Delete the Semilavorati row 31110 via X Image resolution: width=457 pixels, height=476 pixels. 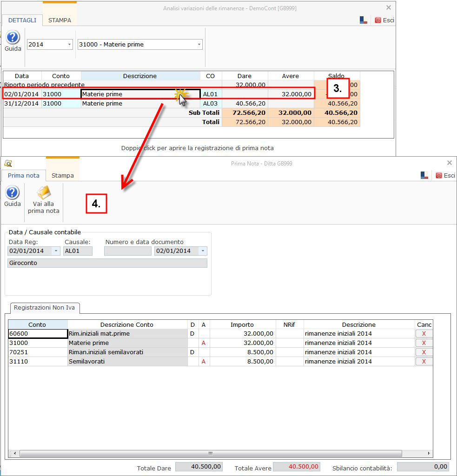[424, 361]
